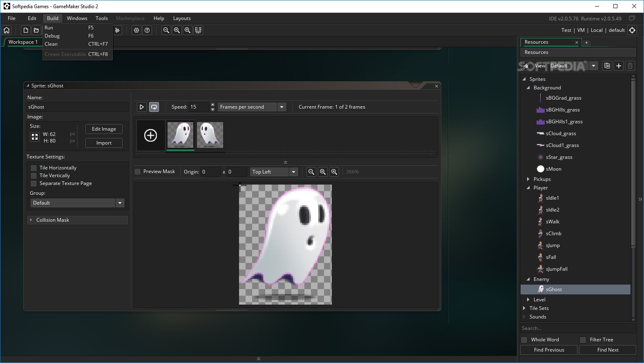Open the Help question mark icon
644x363 pixels.
[147, 30]
